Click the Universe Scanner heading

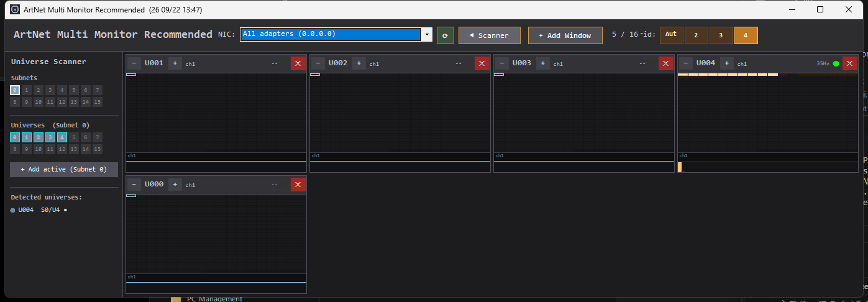tap(48, 62)
